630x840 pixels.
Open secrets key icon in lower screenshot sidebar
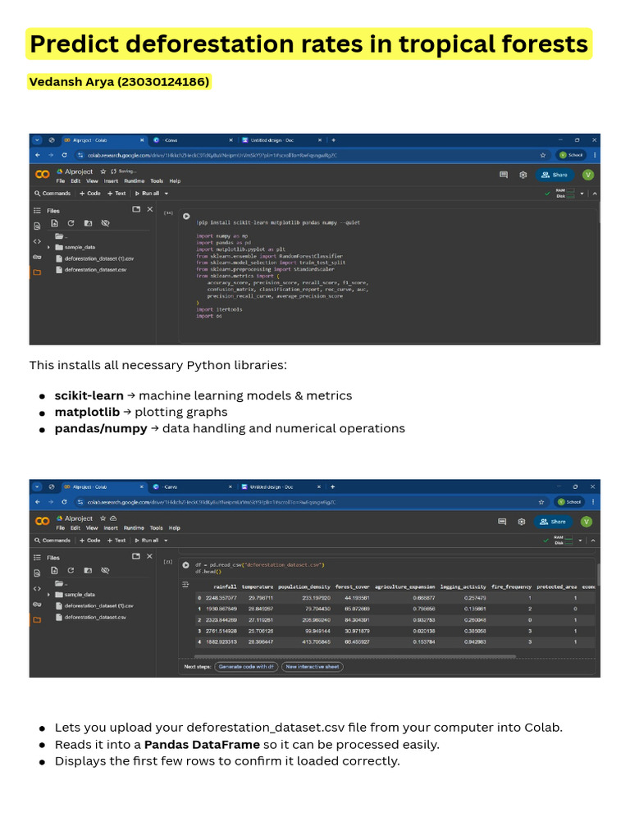tap(37, 605)
